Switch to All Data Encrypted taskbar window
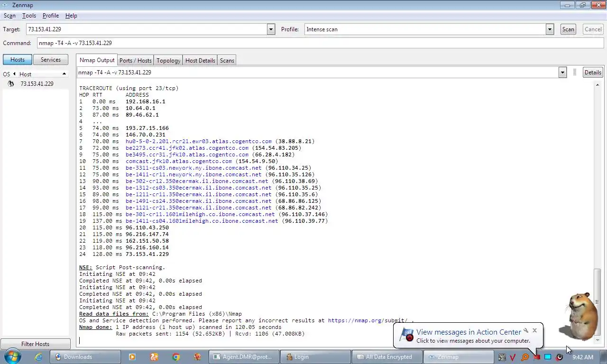The image size is (607, 364). tap(387, 357)
